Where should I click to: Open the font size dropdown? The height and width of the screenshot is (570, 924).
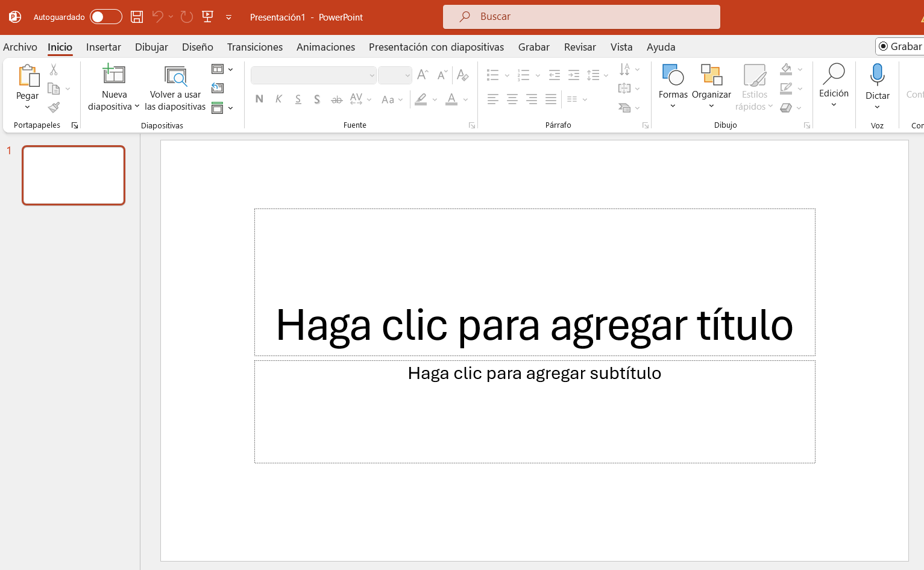pyautogui.click(x=407, y=75)
